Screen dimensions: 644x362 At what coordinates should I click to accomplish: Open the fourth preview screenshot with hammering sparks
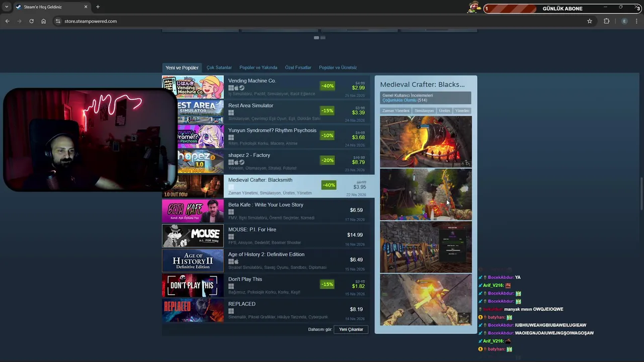426,300
